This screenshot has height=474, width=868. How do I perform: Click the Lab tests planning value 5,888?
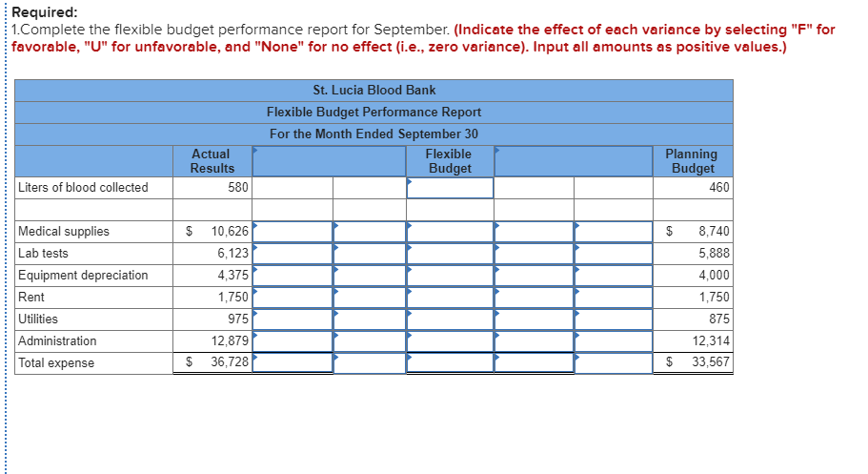(x=714, y=254)
